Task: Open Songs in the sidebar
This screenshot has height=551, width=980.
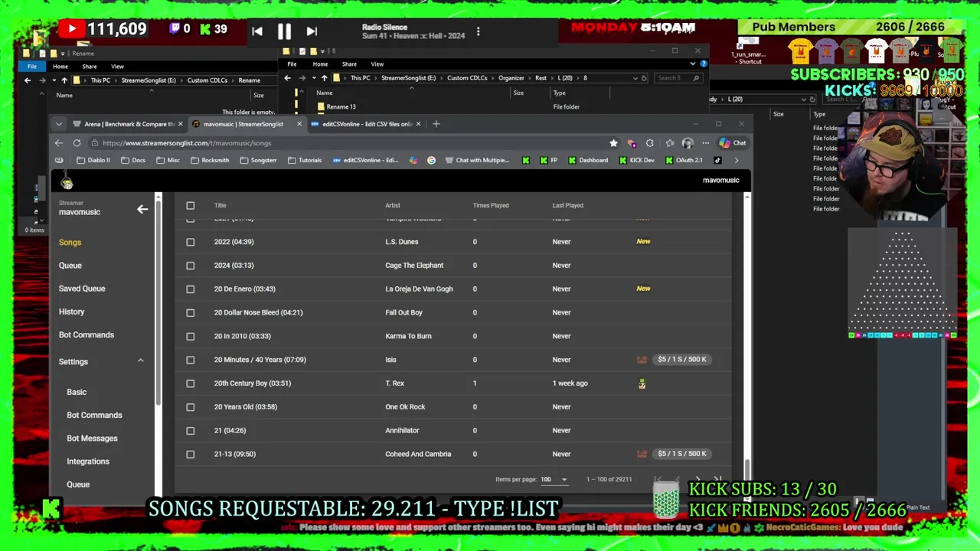Action: pyautogui.click(x=70, y=243)
